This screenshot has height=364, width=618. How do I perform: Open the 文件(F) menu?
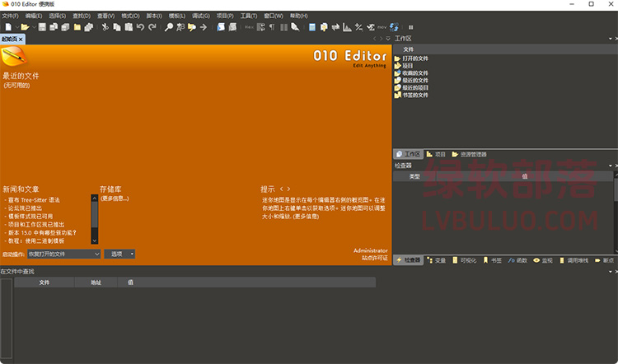click(x=10, y=16)
